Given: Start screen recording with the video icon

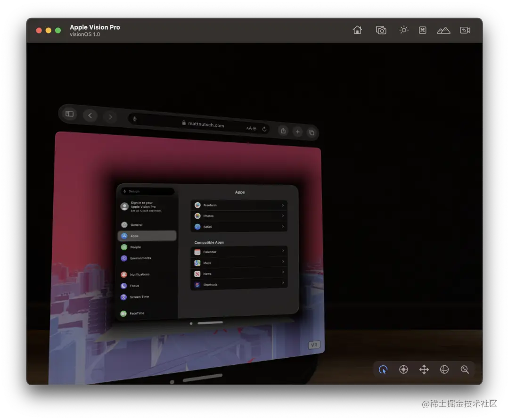Looking at the screenshot, I should (x=465, y=30).
